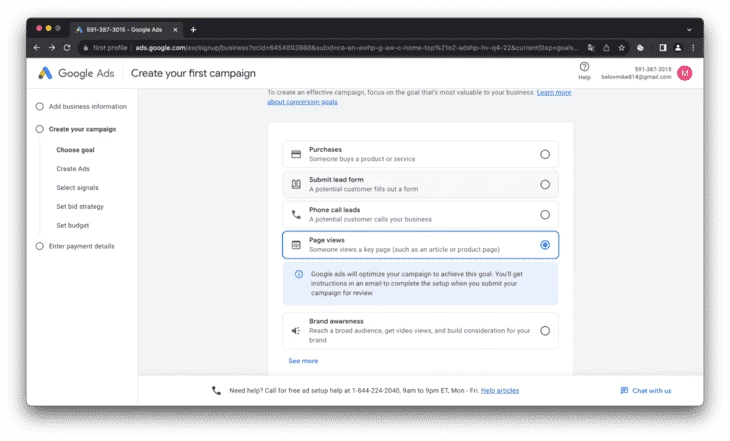Bookmark this page using the star icon

(621, 47)
